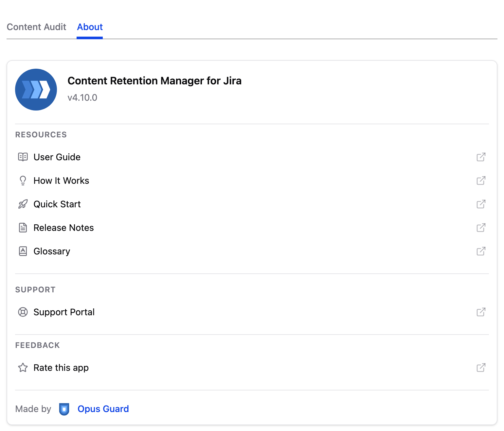This screenshot has height=431, width=504.
Task: Click the external link icon for Rate this app
Action: coord(481,368)
